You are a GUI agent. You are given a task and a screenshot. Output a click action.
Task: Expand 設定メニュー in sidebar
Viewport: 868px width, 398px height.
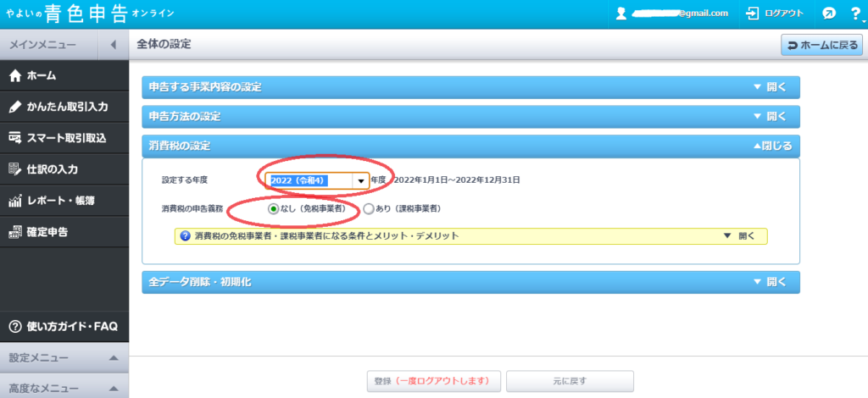click(64, 357)
